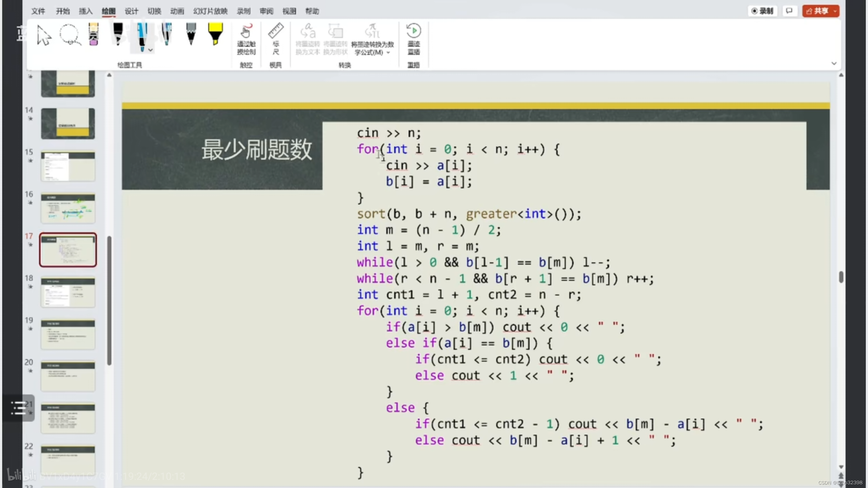Toggle Draw with Touch

pos(246,39)
